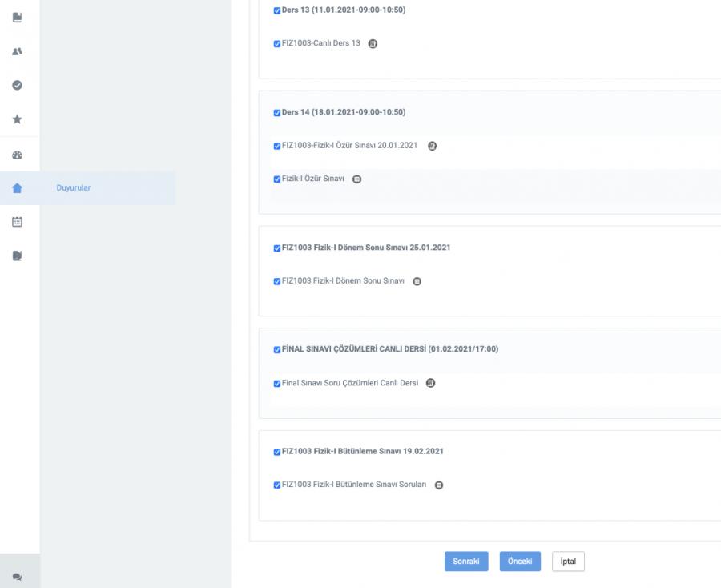Deselect FİNAL SINAVI ÇÖZÜMLERİ CANLI DERSİ header checkbox

pyautogui.click(x=277, y=349)
